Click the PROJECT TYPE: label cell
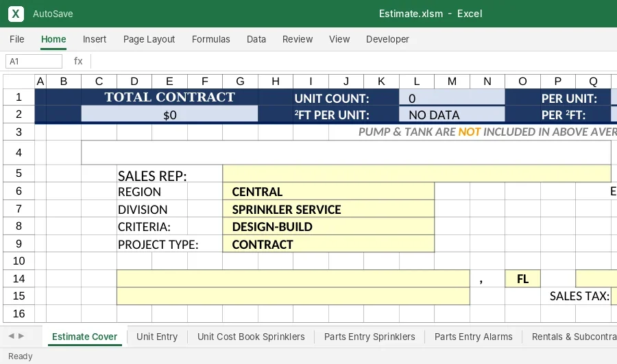 158,244
